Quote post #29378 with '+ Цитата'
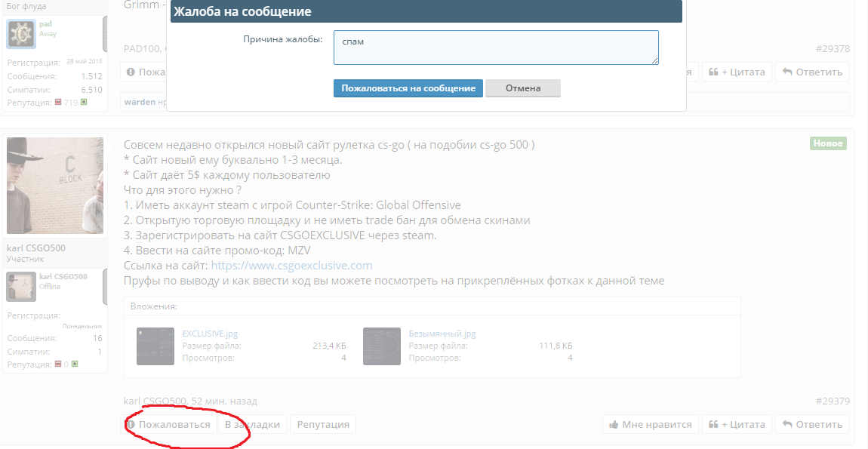Screen dimensions: 868x449 pos(737,72)
